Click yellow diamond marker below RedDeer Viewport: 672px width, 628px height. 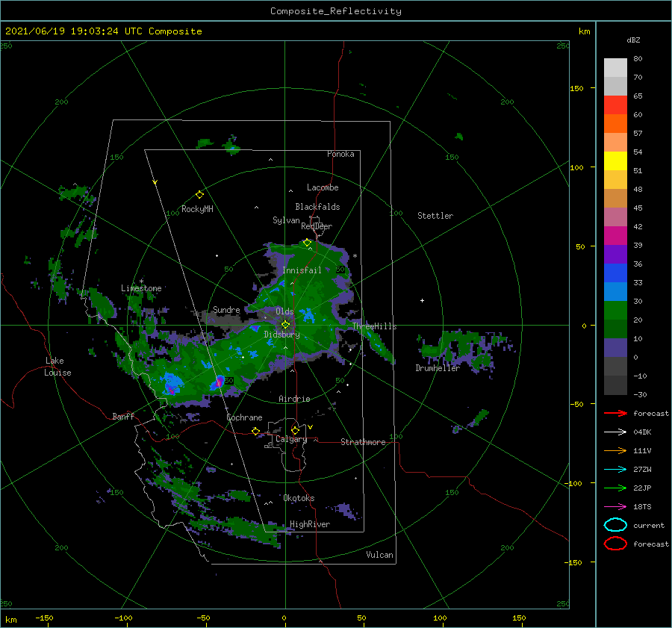pyautogui.click(x=307, y=243)
